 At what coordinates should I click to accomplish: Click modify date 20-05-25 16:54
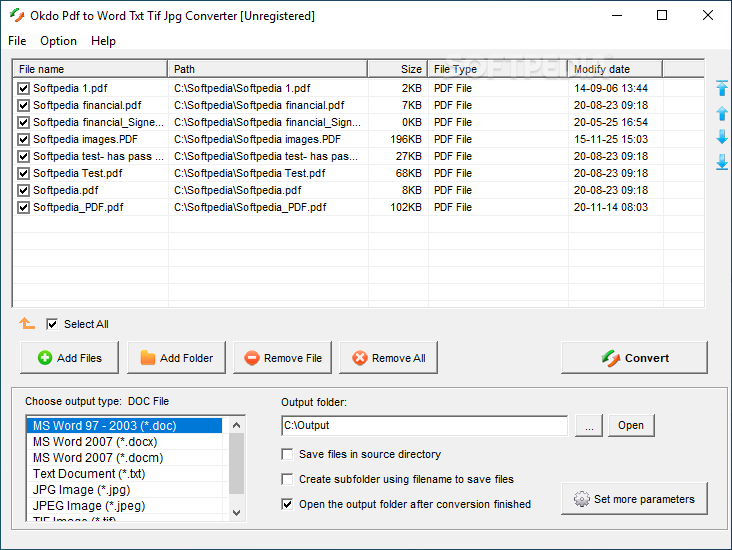click(x=615, y=122)
